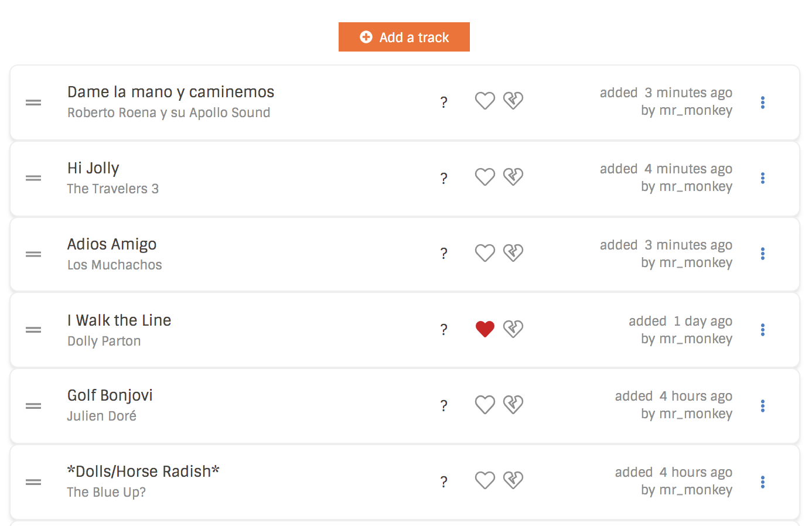Click heart icon for Adios Amigo
This screenshot has height=526, width=812.
485,253
